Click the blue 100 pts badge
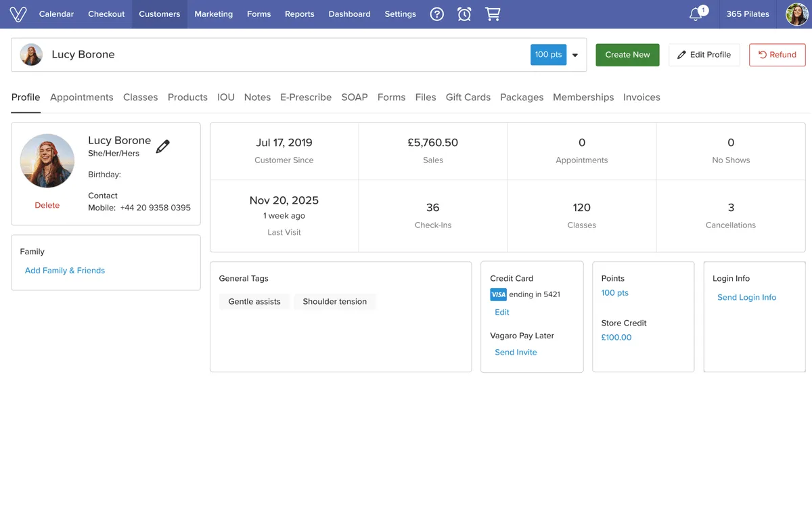This screenshot has width=812, height=515. 548,55
